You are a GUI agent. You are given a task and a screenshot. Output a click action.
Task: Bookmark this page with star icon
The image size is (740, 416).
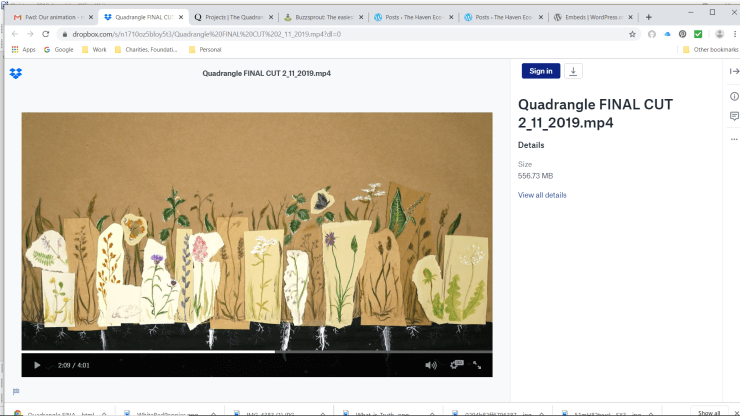coord(632,33)
